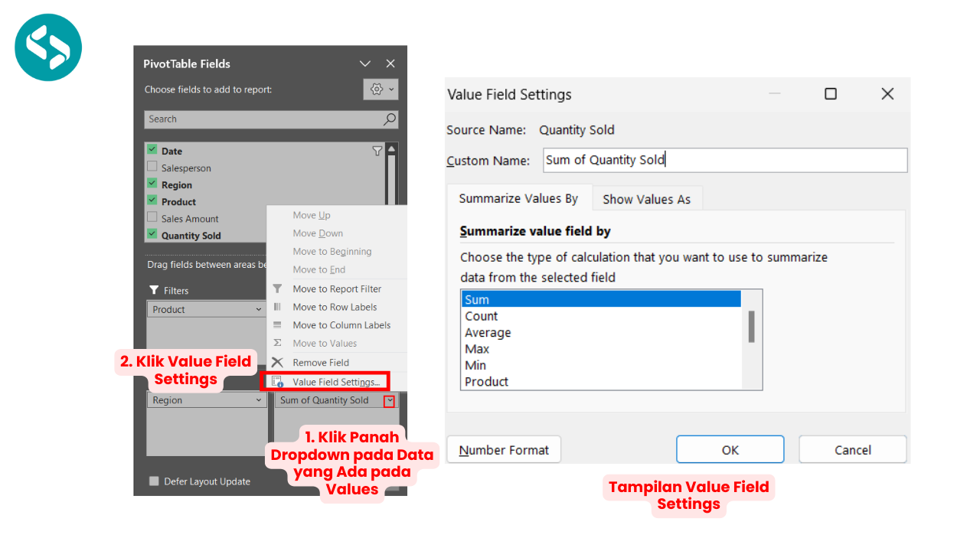Enable Defer Layout Update
Image resolution: width=980 pixels, height=551 pixels.
point(154,481)
